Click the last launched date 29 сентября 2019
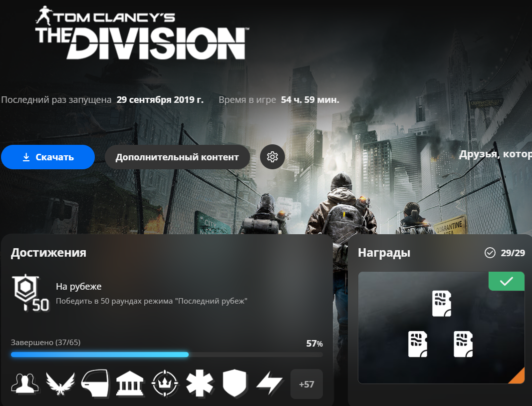This screenshot has height=406, width=532. pos(160,100)
